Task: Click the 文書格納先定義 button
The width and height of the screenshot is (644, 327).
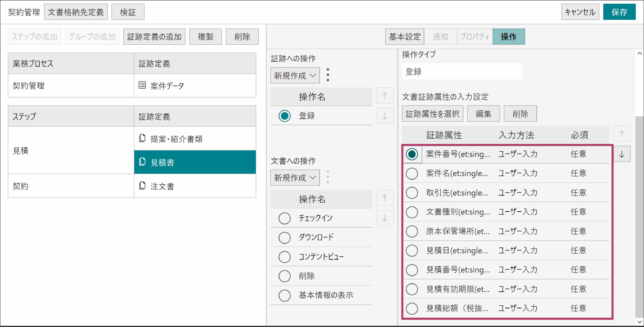Action: click(x=76, y=12)
